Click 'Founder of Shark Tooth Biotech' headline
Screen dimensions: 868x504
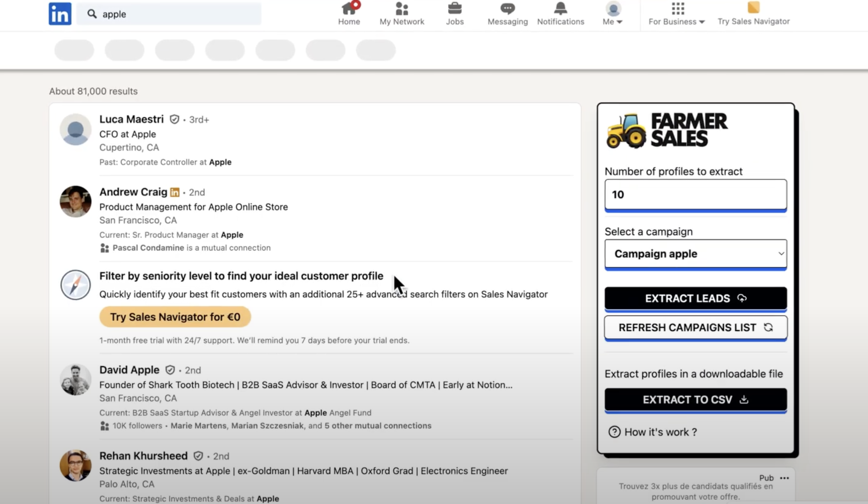306,385
